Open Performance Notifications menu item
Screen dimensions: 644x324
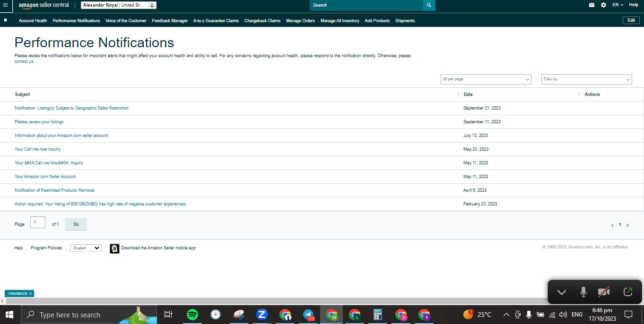pos(76,21)
